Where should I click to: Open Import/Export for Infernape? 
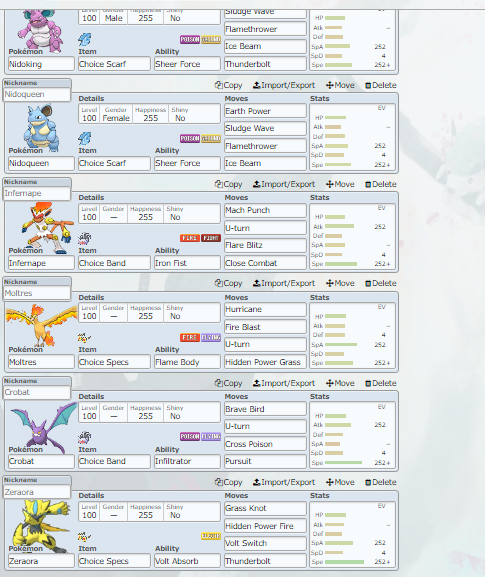click(x=284, y=184)
